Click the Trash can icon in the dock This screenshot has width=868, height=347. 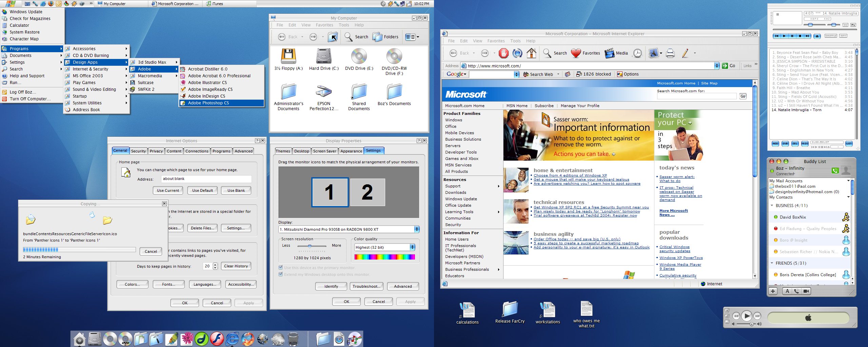[293, 339]
